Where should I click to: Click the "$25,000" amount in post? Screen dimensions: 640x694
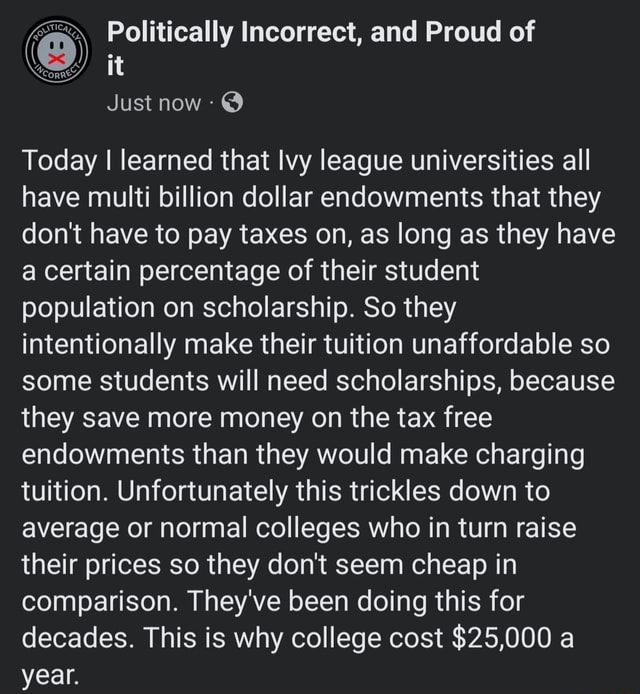[x=502, y=639]
